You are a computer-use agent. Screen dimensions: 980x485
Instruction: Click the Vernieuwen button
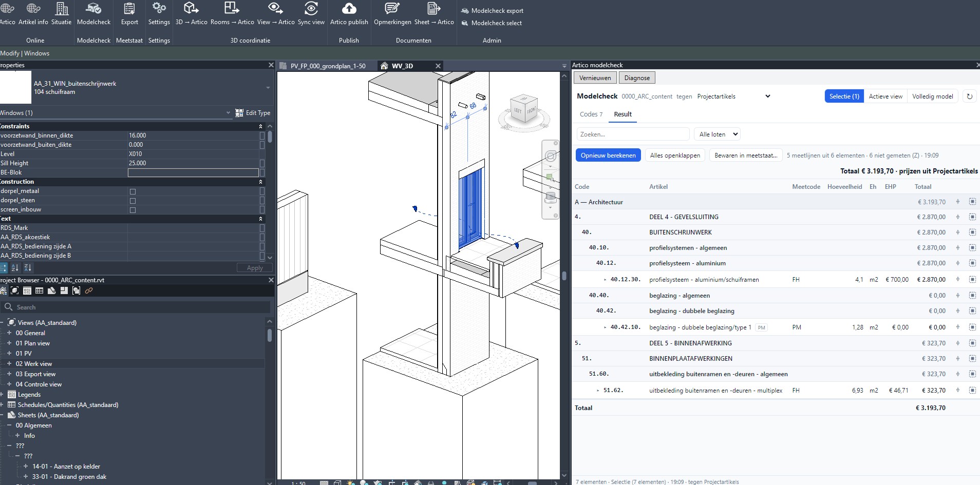pos(595,78)
